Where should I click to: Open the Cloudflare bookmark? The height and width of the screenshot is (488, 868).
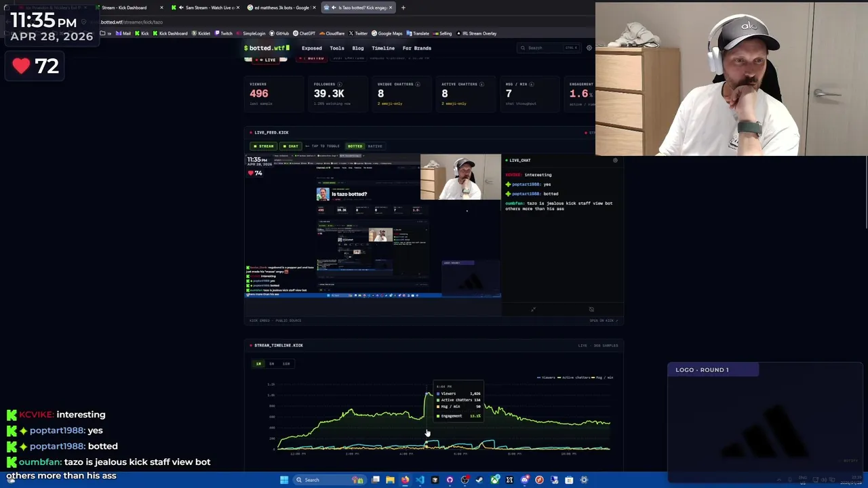pos(332,33)
